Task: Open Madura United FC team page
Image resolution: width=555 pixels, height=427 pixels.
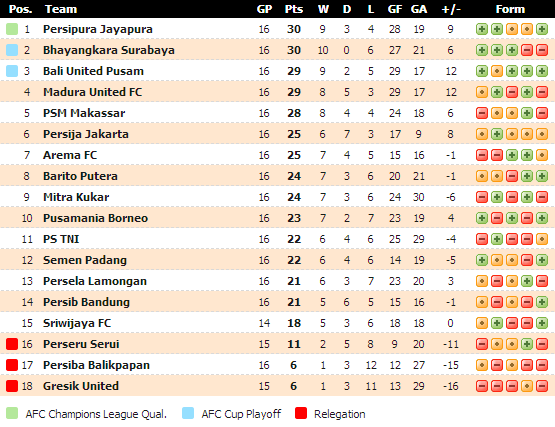Action: 92,92
